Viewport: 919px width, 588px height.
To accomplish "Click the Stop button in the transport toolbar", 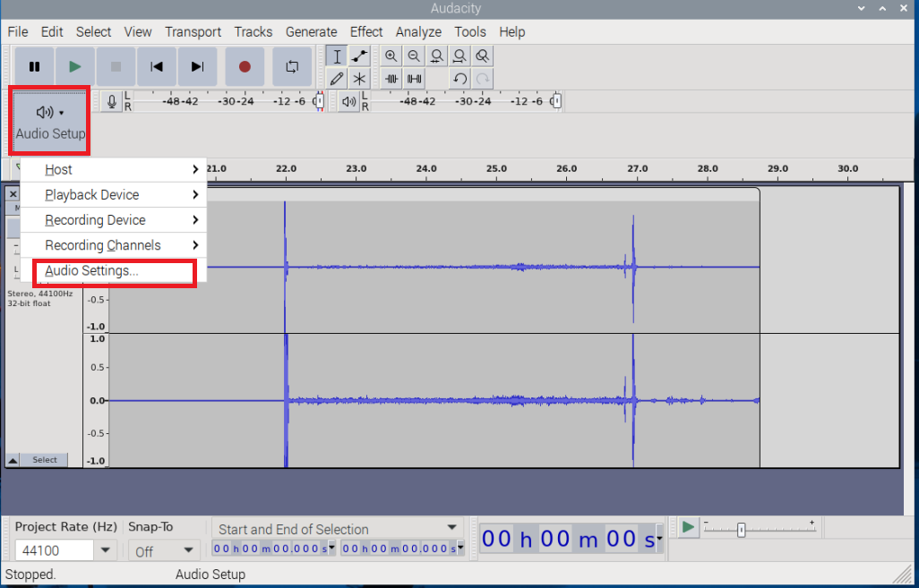I will point(116,67).
